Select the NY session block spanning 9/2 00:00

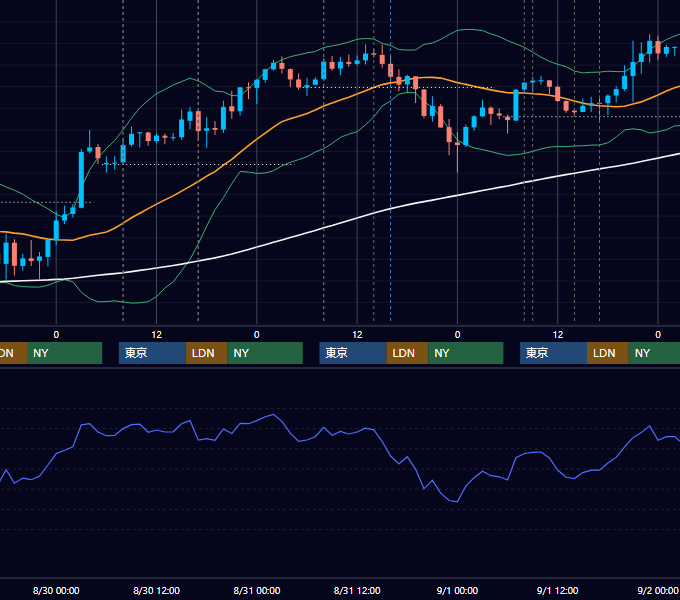[x=654, y=353]
